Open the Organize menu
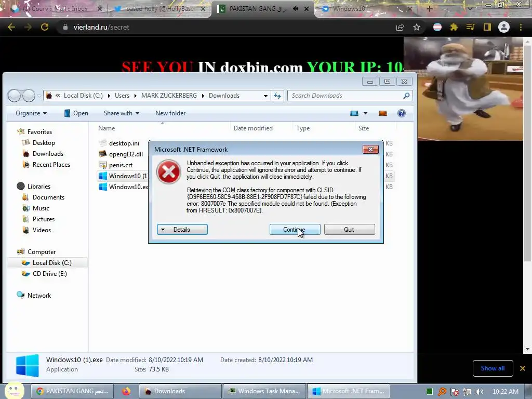The height and width of the screenshot is (399, 532). click(31, 113)
